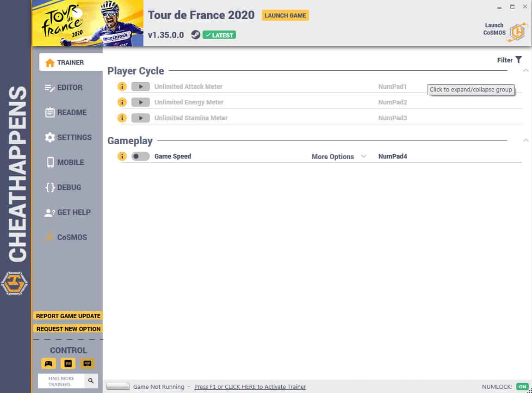This screenshot has width=532, height=393.
Task: Select the VR control icon
Action: 68,363
